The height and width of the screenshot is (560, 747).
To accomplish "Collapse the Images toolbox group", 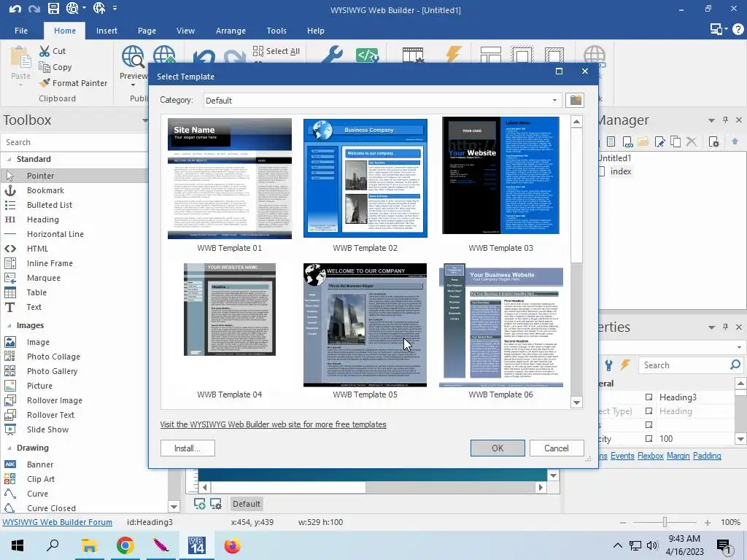I will 9,326.
